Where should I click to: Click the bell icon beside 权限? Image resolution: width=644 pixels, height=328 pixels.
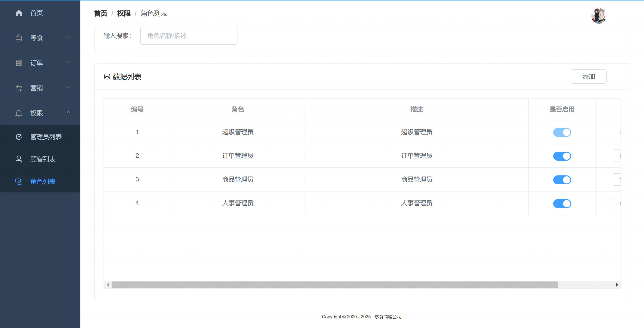[19, 113]
